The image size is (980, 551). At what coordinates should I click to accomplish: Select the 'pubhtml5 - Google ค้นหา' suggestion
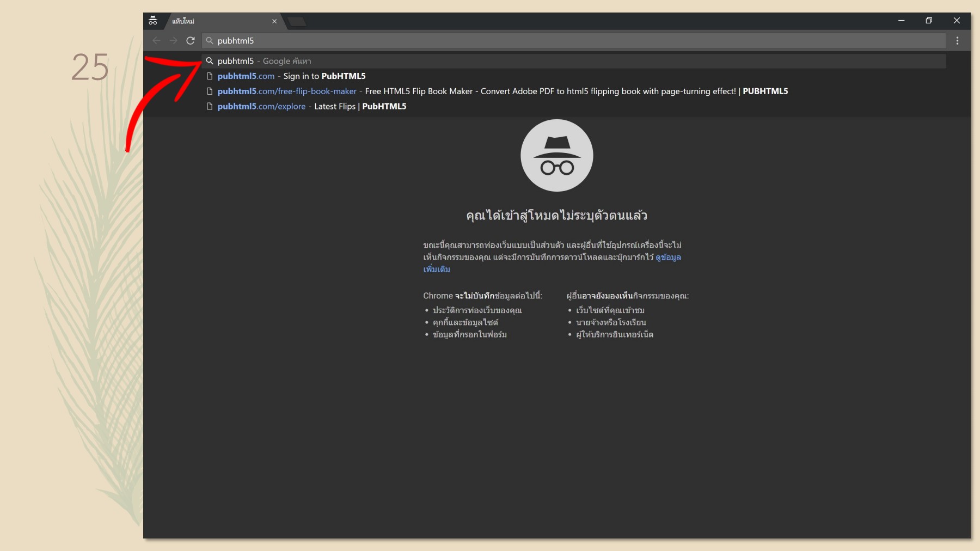(265, 61)
